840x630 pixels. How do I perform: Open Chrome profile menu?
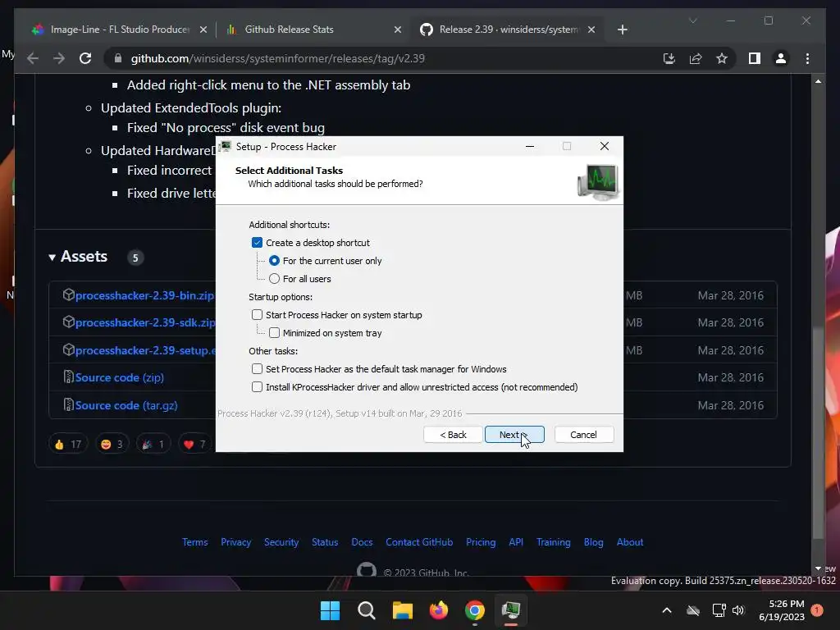coord(781,58)
